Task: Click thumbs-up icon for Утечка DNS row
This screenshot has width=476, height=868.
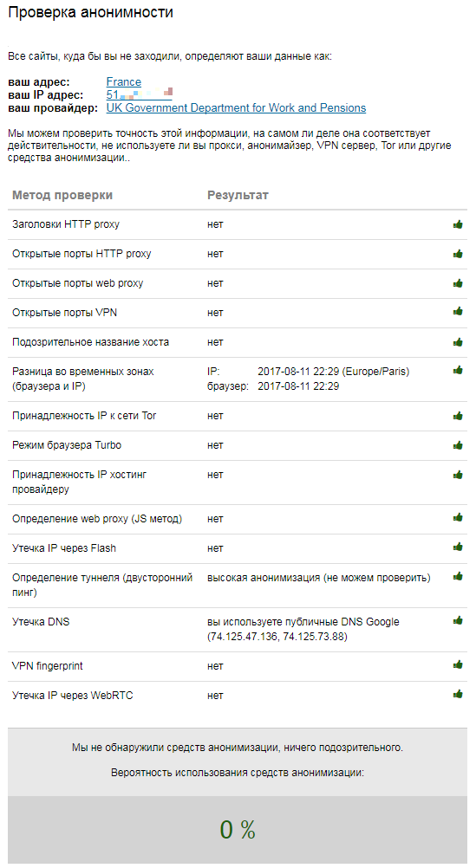Action: (x=458, y=620)
